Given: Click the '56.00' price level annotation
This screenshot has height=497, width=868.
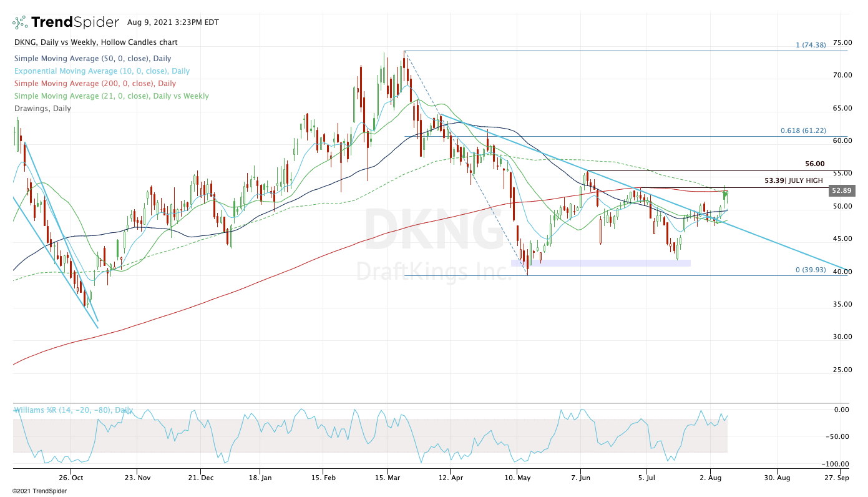Looking at the screenshot, I should coord(815,164).
